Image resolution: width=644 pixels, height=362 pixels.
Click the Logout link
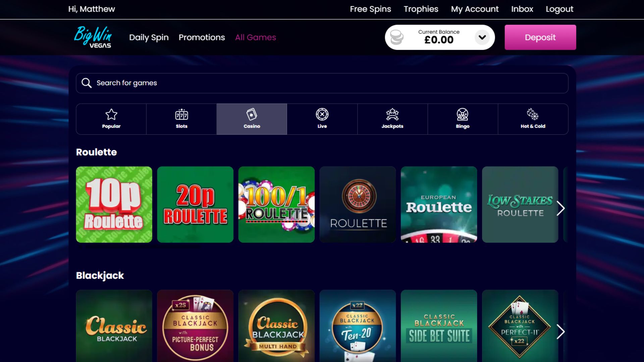click(x=559, y=9)
